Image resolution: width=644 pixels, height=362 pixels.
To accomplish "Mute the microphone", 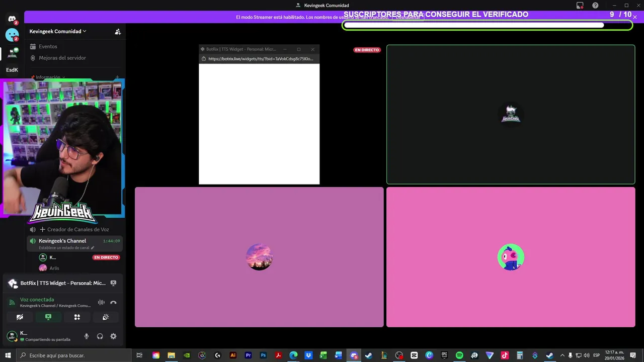I will click(x=87, y=336).
